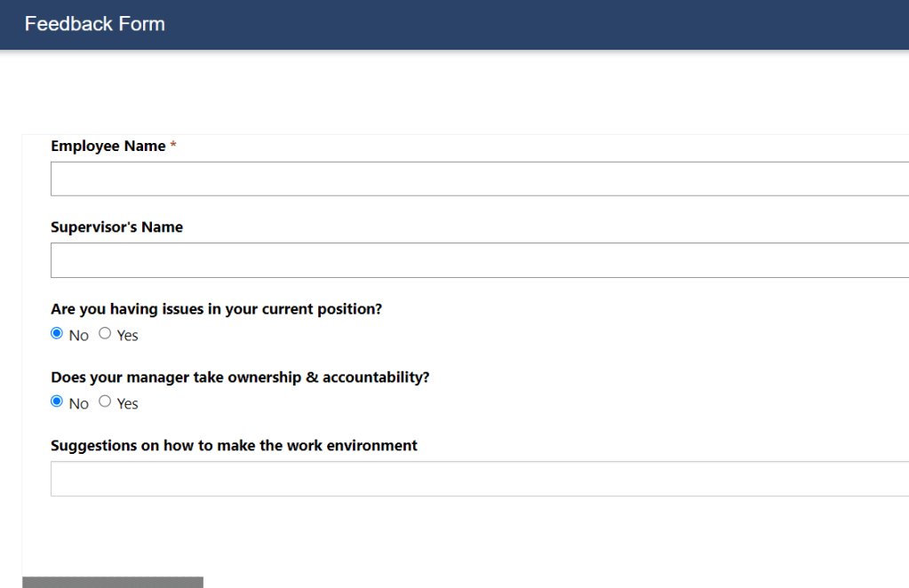909x588 pixels.
Task: Click the 'Yes' text under current position question
Action: (128, 336)
